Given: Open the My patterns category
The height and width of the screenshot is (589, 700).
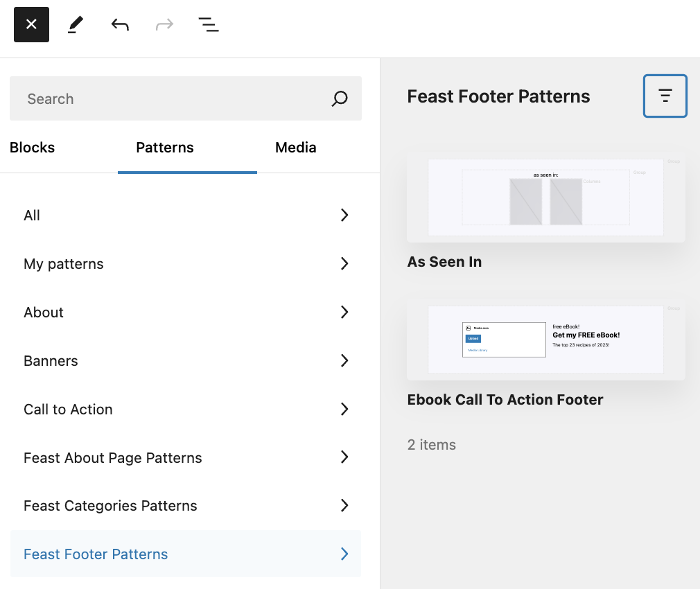Looking at the screenshot, I should pos(186,264).
